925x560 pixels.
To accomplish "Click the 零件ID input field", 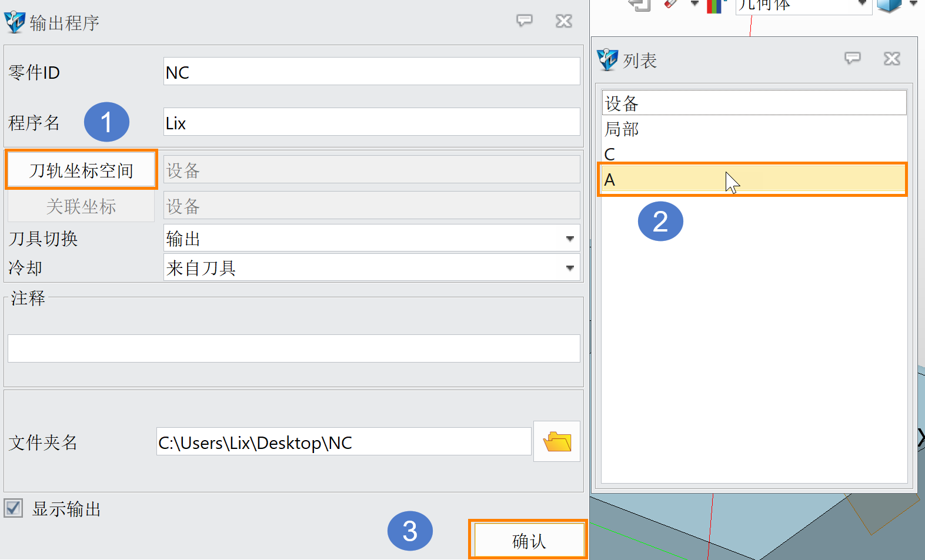I will tap(372, 72).
